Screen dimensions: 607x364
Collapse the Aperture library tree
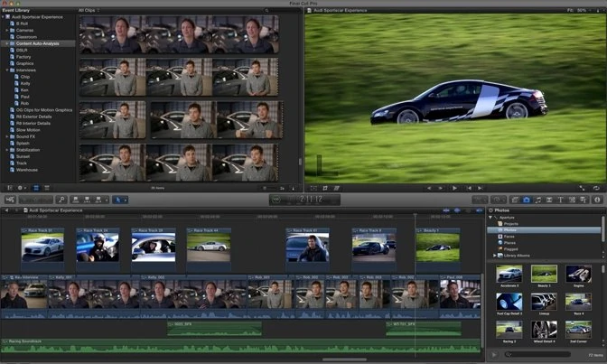[x=490, y=218]
